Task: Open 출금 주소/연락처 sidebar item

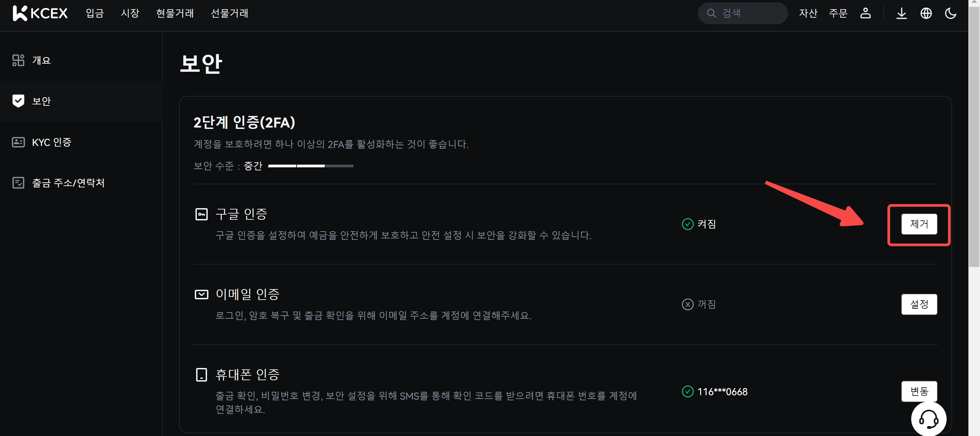Action: click(68, 183)
